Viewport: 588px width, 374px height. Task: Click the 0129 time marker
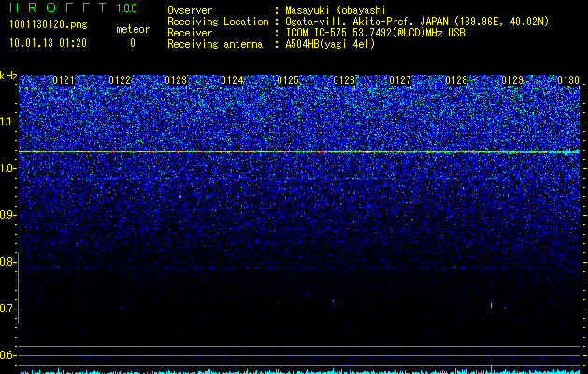[512, 80]
